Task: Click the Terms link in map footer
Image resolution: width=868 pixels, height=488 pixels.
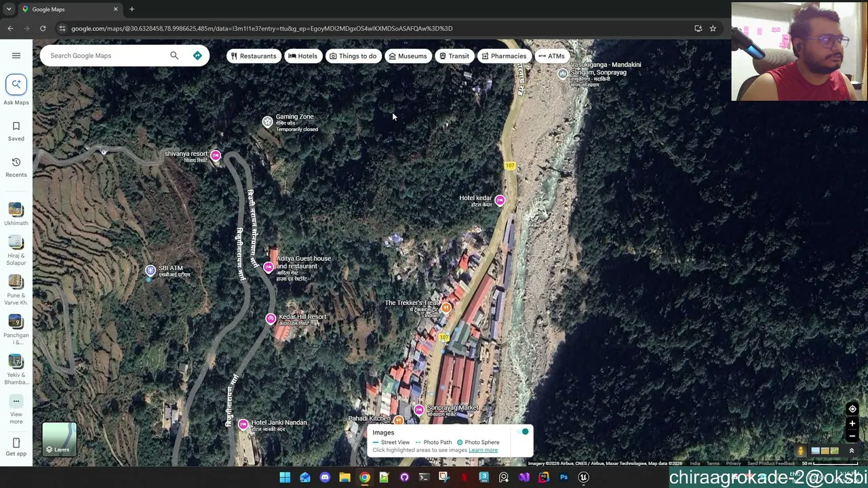Action: (x=713, y=464)
